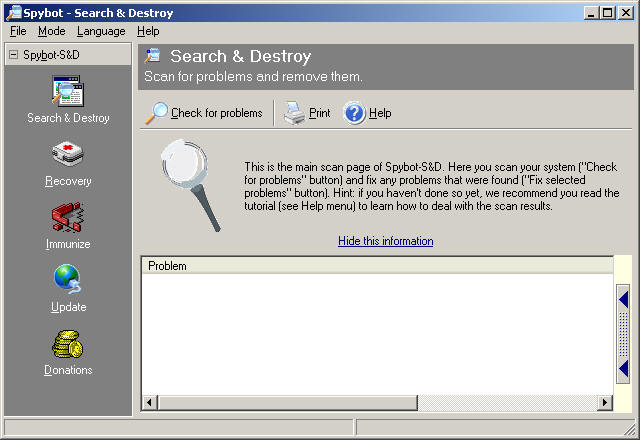
Task: Click the Check for problems magnifier icon
Action: [158, 113]
